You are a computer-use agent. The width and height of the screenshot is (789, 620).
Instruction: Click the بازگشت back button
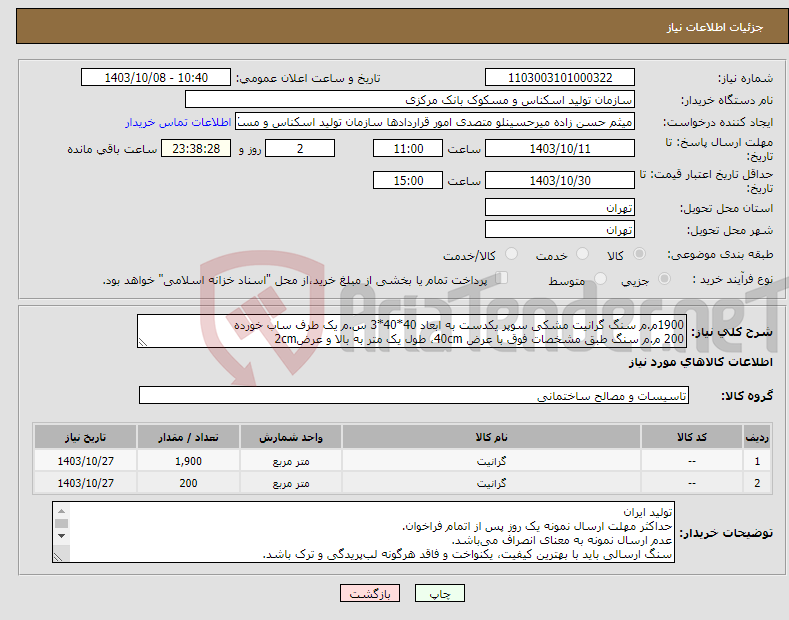(x=370, y=594)
